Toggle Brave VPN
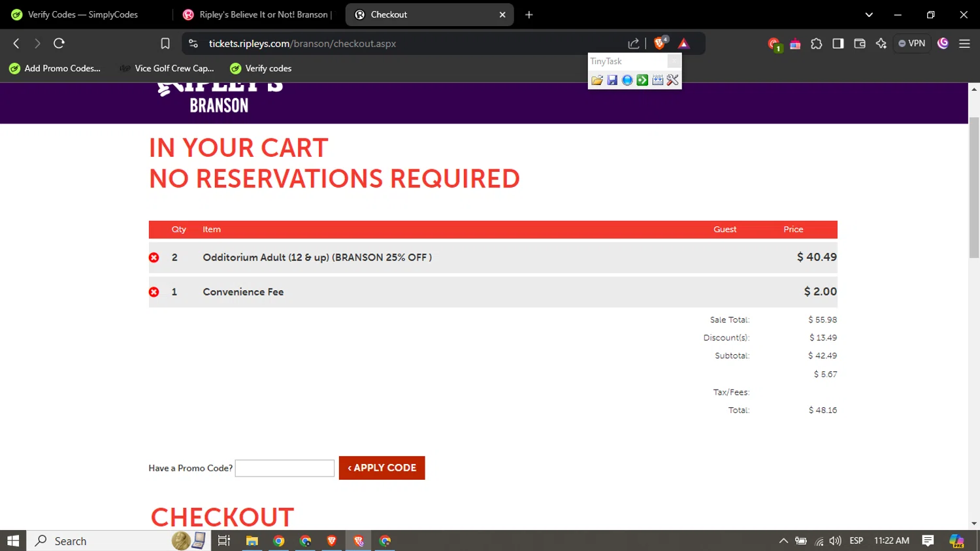Screen dimensions: 980x551 click(912, 44)
